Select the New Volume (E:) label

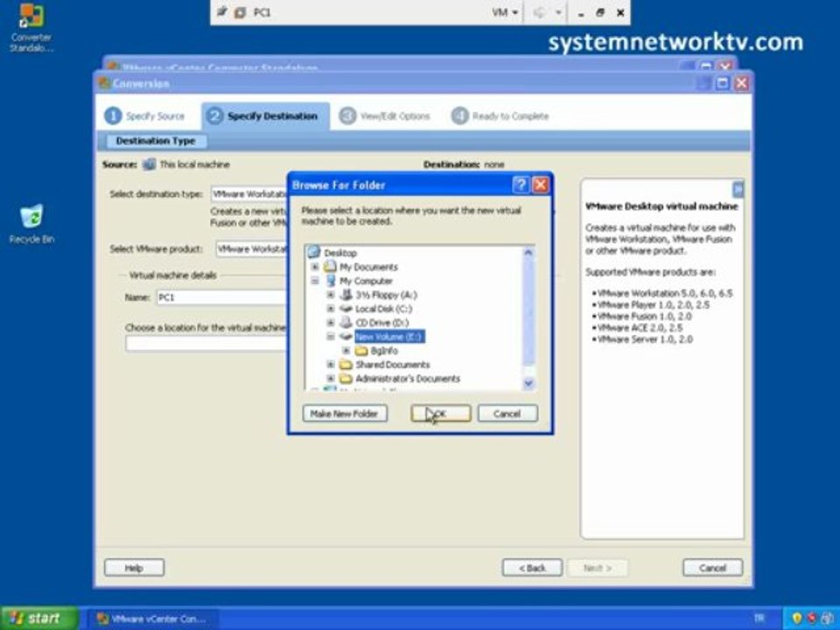tap(389, 336)
